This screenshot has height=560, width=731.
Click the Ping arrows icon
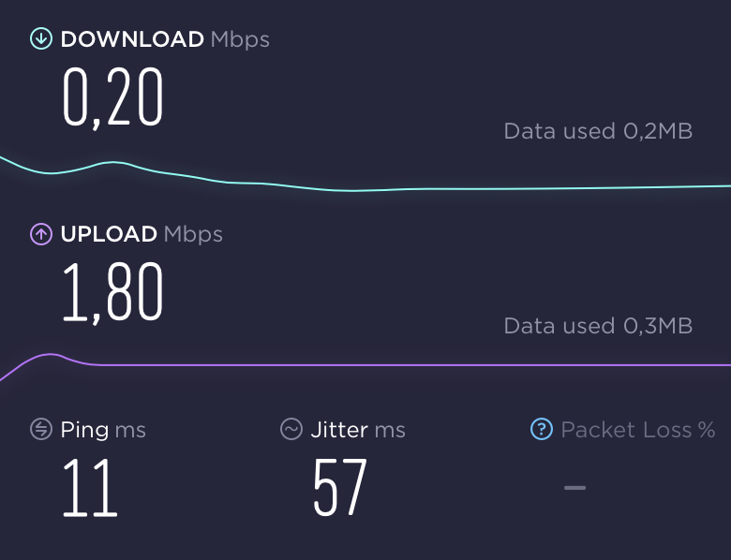[41, 429]
